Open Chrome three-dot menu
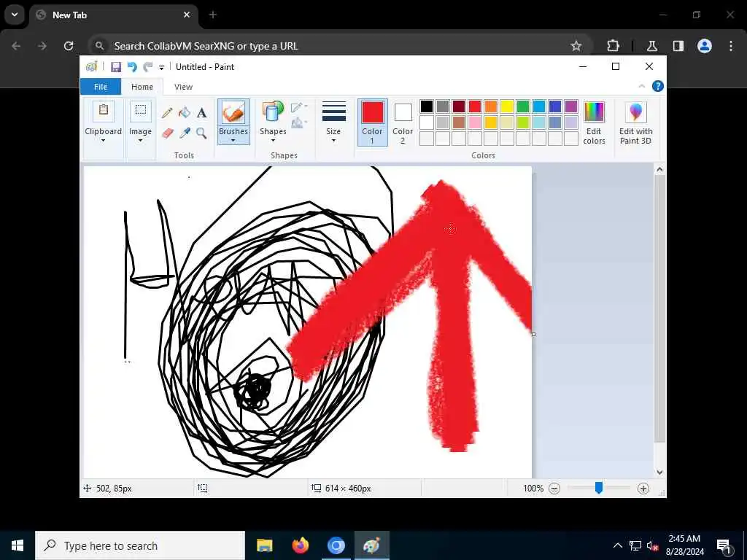 tap(731, 46)
